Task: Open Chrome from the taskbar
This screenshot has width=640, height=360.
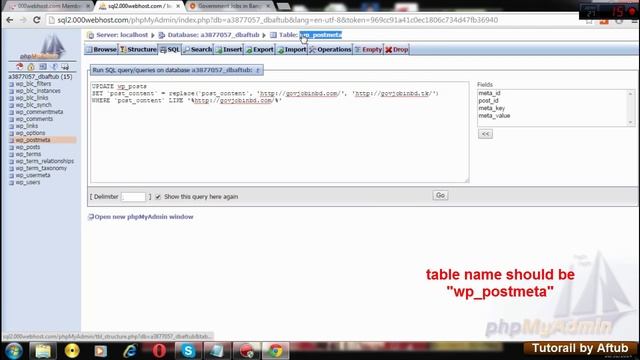Action: [276, 351]
